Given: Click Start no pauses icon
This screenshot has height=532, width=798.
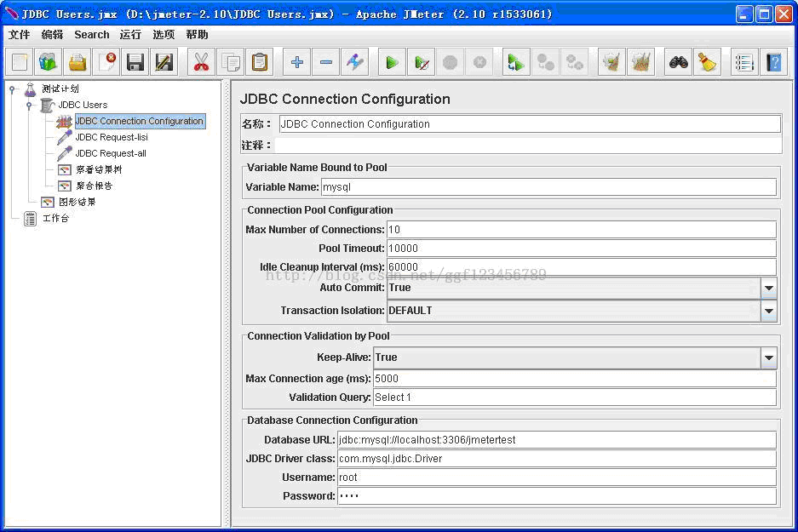Looking at the screenshot, I should pos(422,62).
